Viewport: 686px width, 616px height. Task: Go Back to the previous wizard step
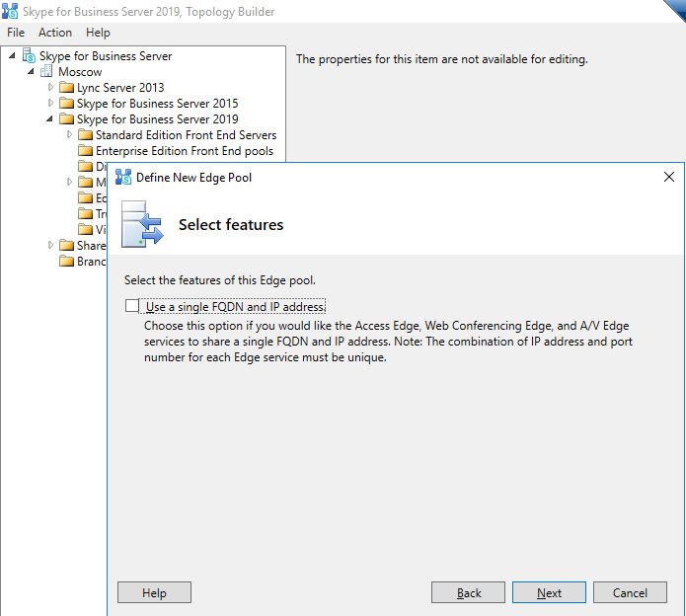tap(468, 592)
